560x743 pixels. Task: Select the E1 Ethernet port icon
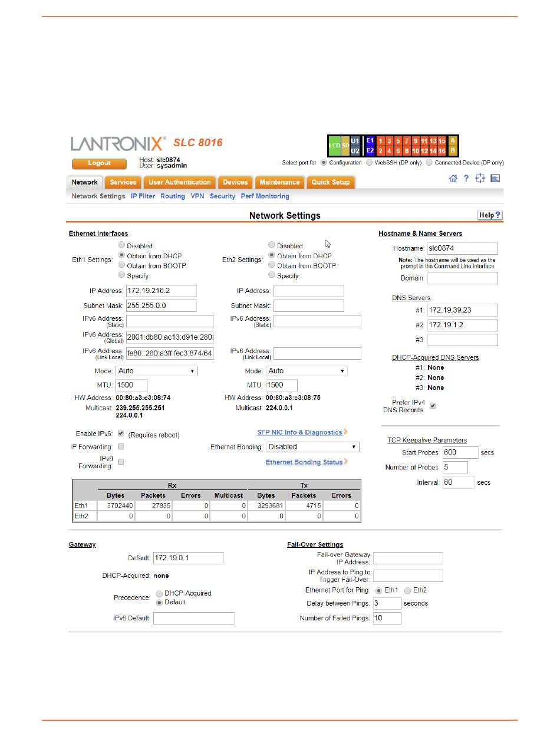370,141
